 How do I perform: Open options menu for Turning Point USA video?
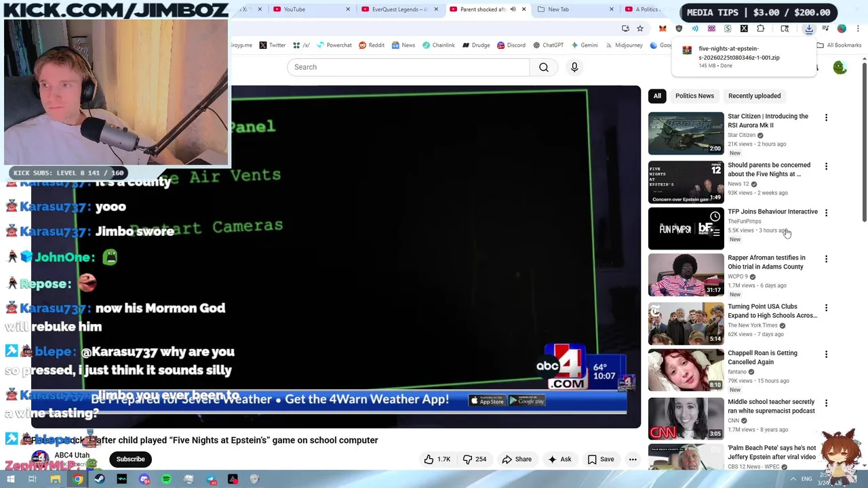[826, 308]
